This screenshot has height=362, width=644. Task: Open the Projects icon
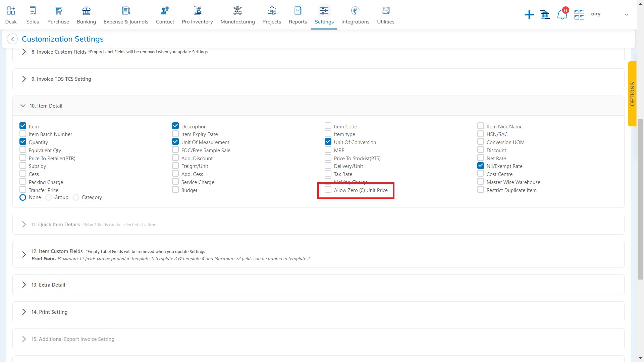point(272,11)
